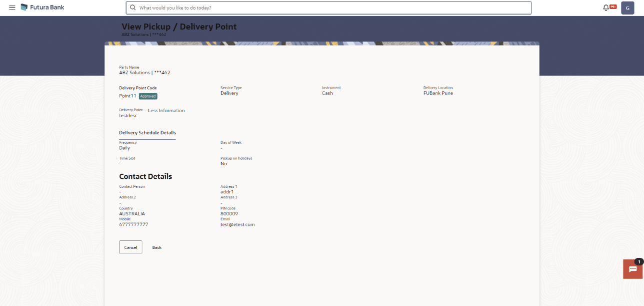Click Address 1 value addr1
This screenshot has width=644, height=306.
[227, 192]
